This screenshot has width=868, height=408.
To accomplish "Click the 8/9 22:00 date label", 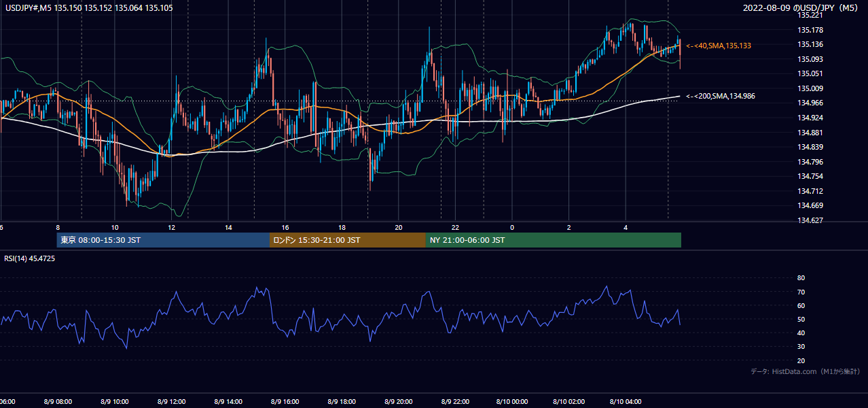I will pyautogui.click(x=455, y=402).
